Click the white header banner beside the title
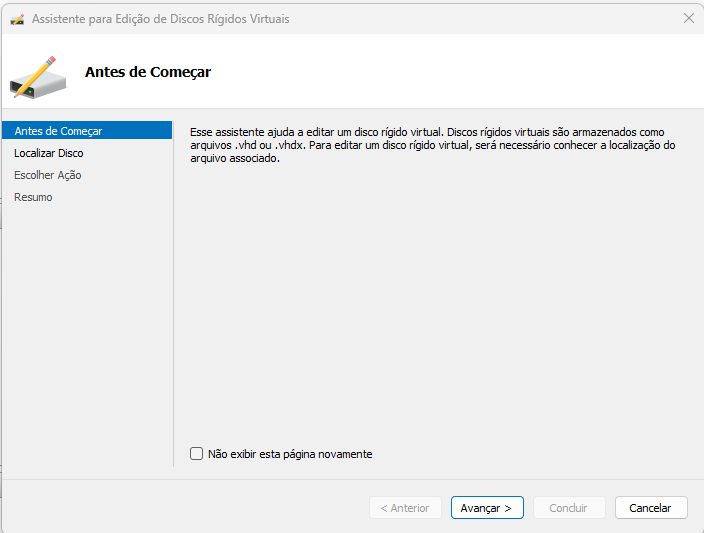Viewport: 704px width, 533px height. (450, 72)
